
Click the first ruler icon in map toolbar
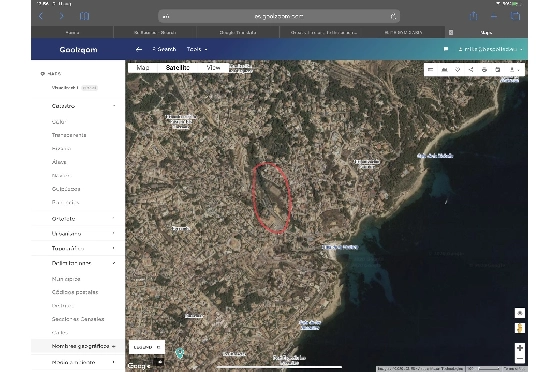click(431, 70)
